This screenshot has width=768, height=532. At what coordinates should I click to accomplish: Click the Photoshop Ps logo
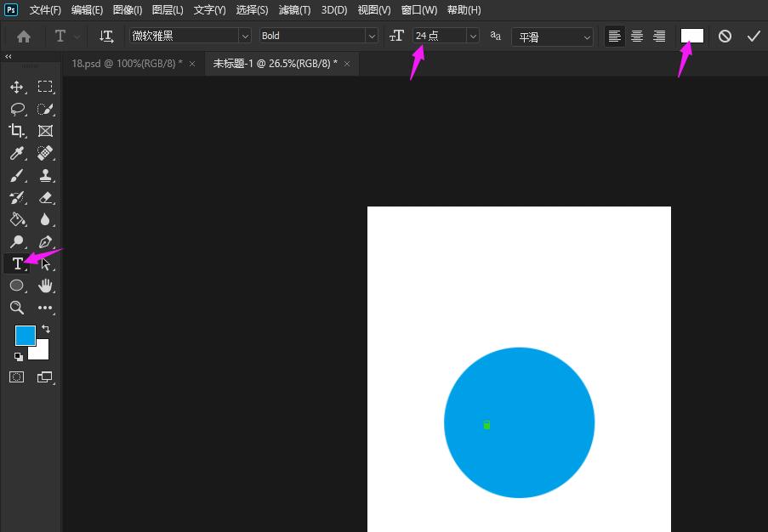pos(11,9)
